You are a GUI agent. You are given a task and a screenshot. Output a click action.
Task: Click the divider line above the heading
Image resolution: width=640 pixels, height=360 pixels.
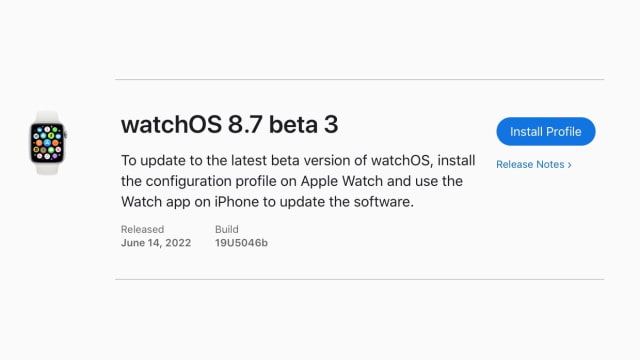click(x=360, y=80)
